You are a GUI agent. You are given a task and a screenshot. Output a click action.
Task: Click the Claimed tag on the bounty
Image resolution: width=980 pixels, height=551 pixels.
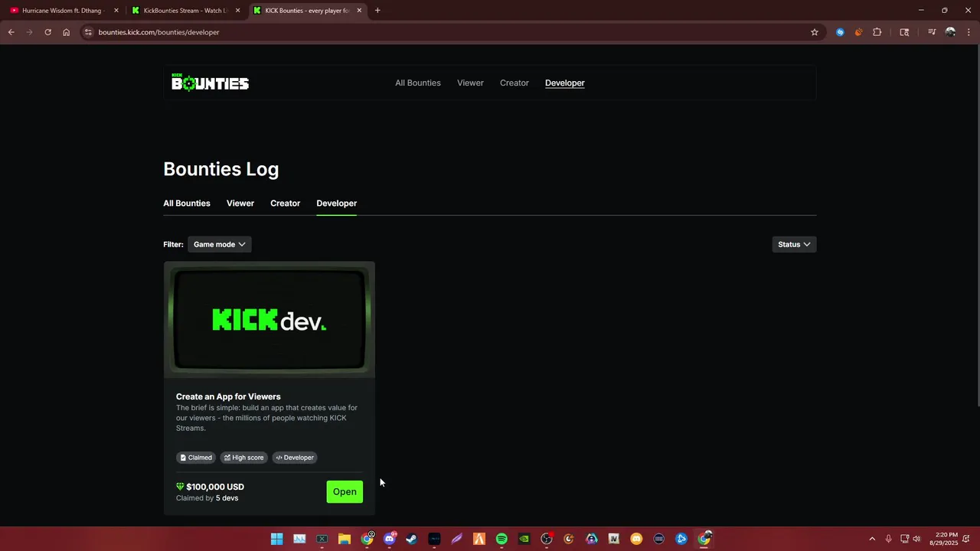pyautogui.click(x=196, y=458)
